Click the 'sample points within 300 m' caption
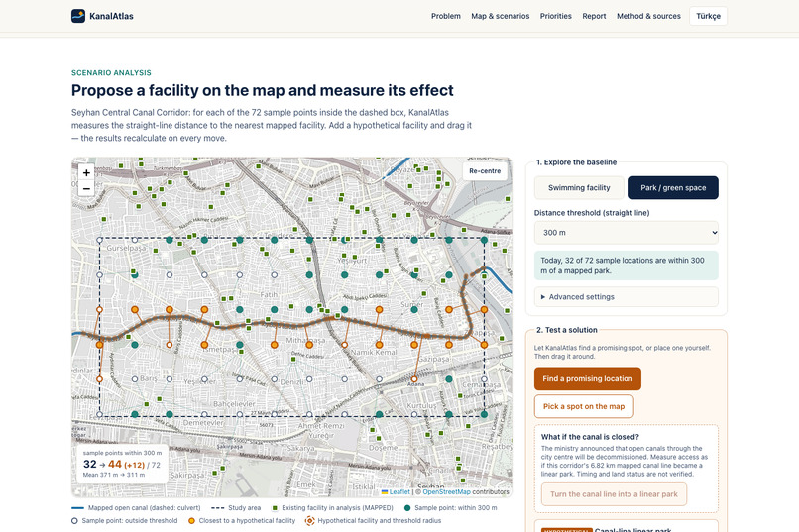 pos(122,453)
